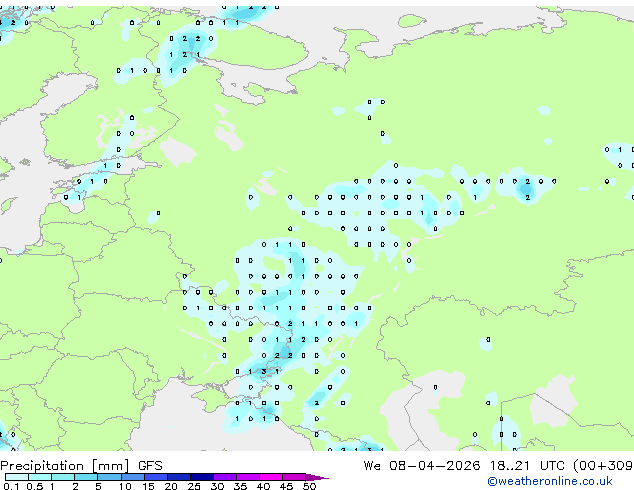This screenshot has height=490, width=634.
Task: Click legend label '0.5'
Action: point(34,486)
